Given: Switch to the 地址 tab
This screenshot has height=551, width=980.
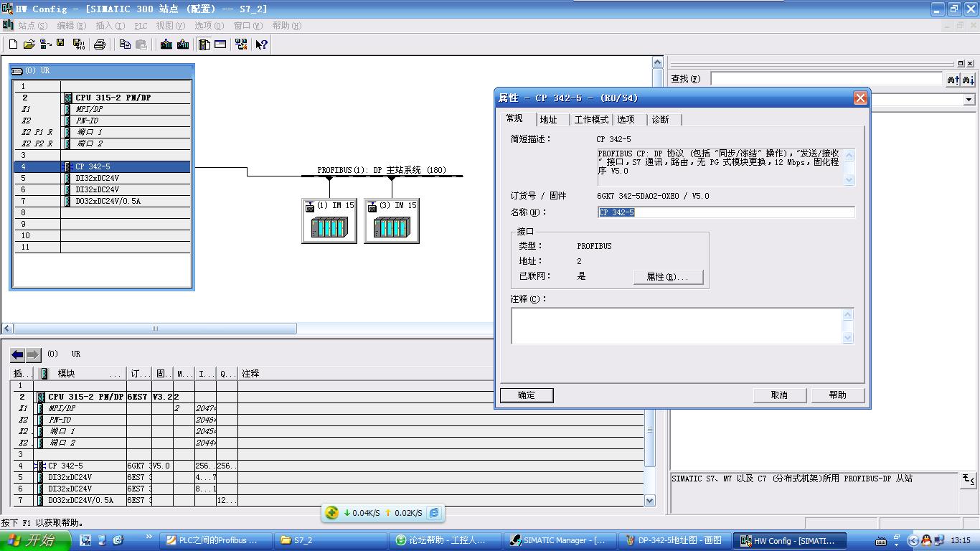Looking at the screenshot, I should (x=549, y=120).
